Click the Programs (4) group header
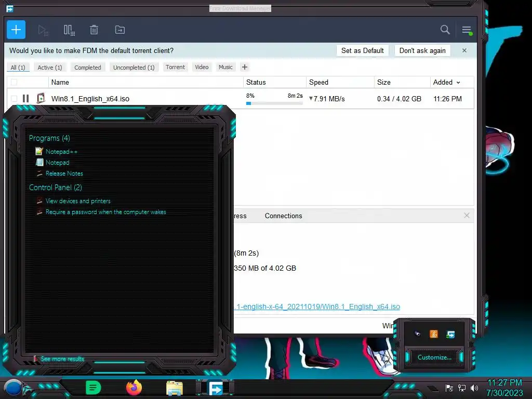Screen dimensions: 532x399 tap(49, 138)
